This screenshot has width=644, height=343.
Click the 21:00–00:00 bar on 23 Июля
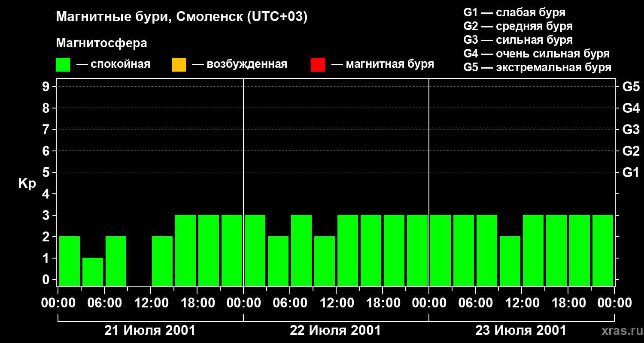coord(603,250)
